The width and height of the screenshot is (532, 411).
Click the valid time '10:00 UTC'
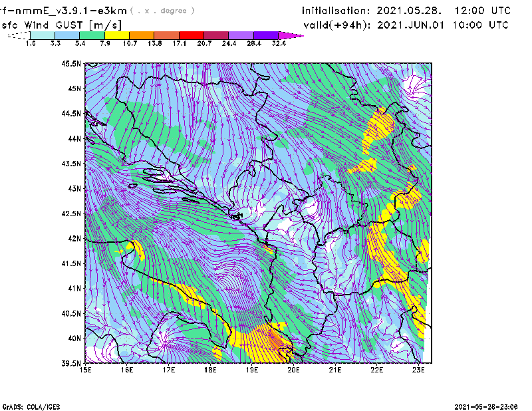pyautogui.click(x=480, y=25)
